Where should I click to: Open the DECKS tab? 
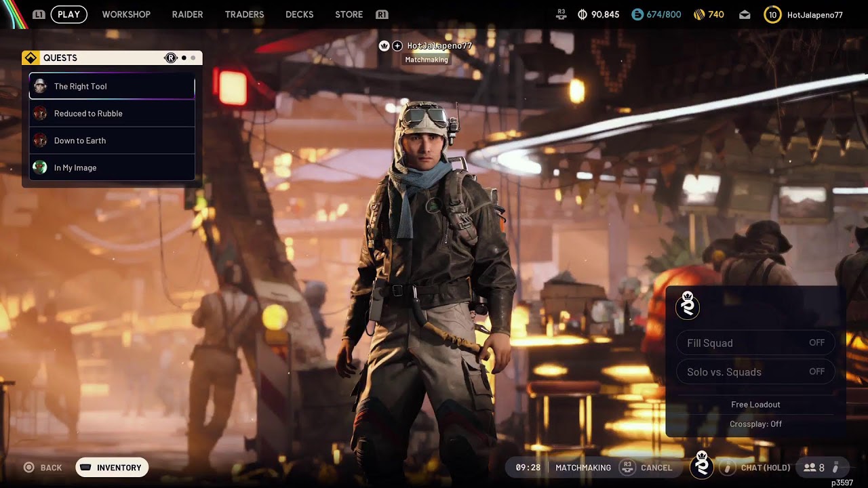(299, 14)
